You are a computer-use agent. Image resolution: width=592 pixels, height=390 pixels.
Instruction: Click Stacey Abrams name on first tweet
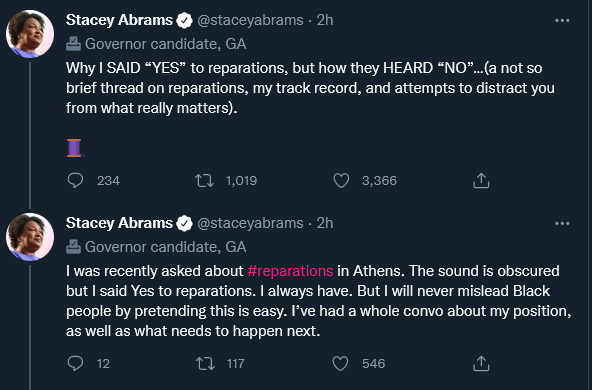tap(119, 20)
